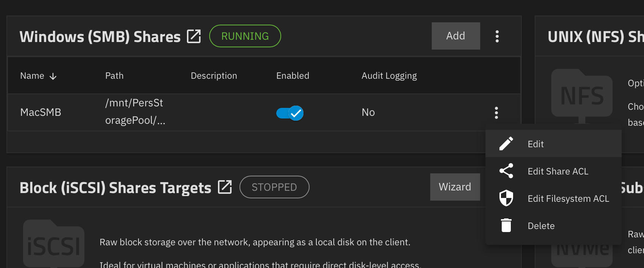
Task: Click the Path column header
Action: pos(114,76)
